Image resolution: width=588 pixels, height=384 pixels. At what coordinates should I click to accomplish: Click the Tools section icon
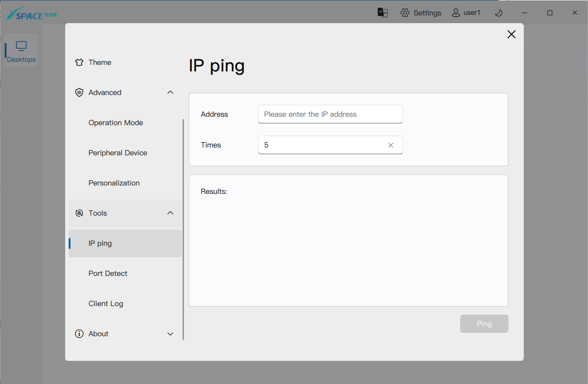(80, 213)
